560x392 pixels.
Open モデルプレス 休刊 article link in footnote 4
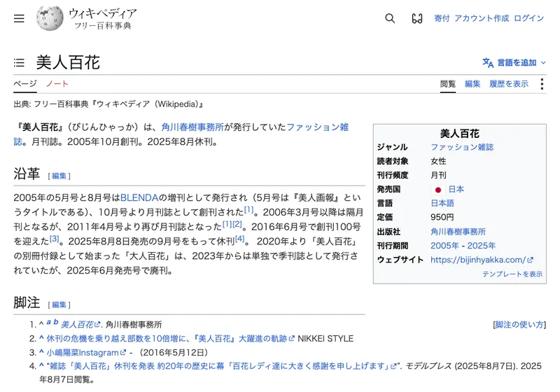(x=223, y=366)
